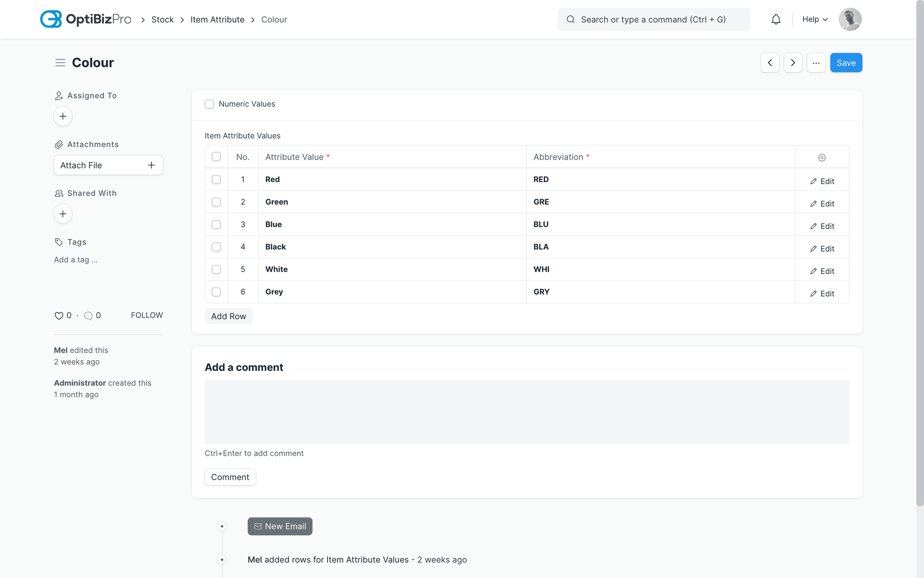Navigate to the next record with the forward chevron

793,63
